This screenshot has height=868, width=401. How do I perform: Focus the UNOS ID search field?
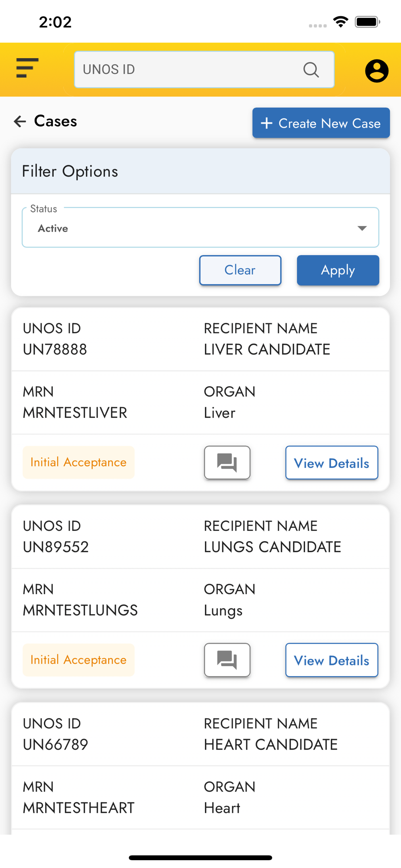(187, 69)
